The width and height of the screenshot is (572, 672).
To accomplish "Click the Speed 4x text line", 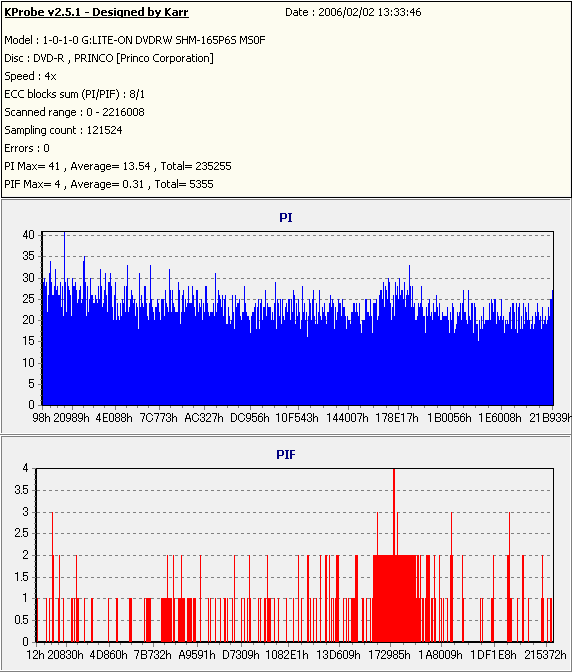I will click(x=30, y=76).
